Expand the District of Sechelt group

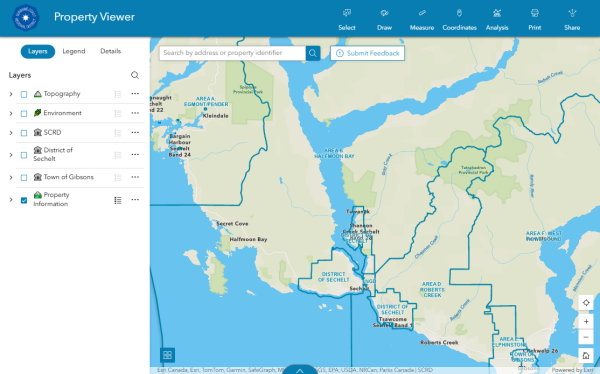click(11, 155)
